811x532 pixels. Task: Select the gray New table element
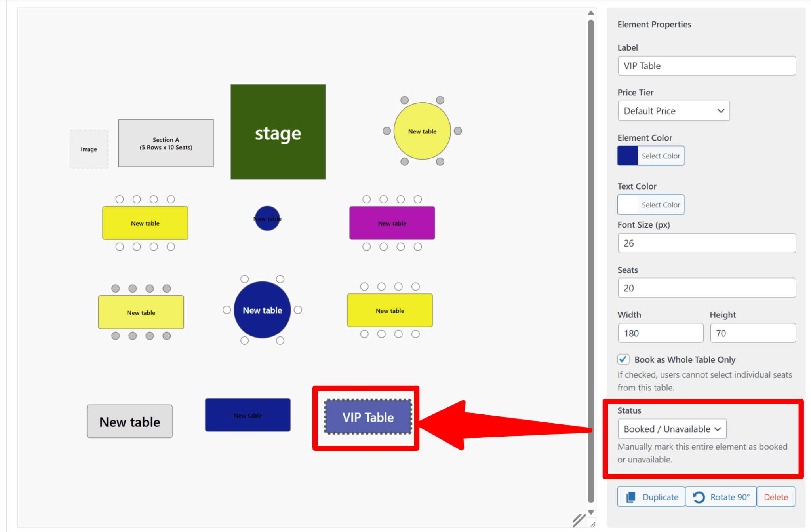tap(129, 421)
